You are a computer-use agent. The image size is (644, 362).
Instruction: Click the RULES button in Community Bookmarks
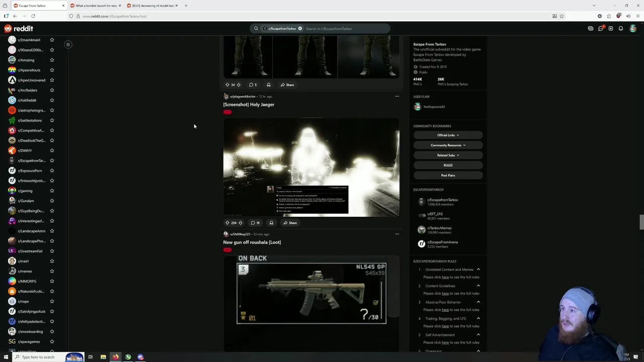(448, 165)
